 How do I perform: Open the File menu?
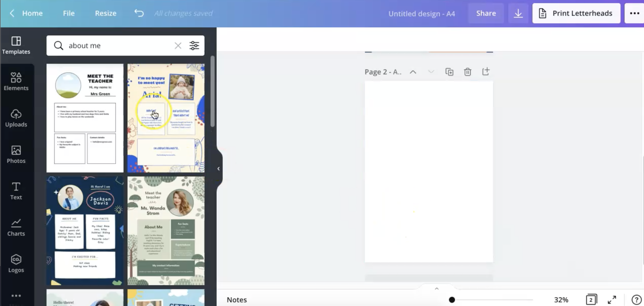pyautogui.click(x=69, y=13)
